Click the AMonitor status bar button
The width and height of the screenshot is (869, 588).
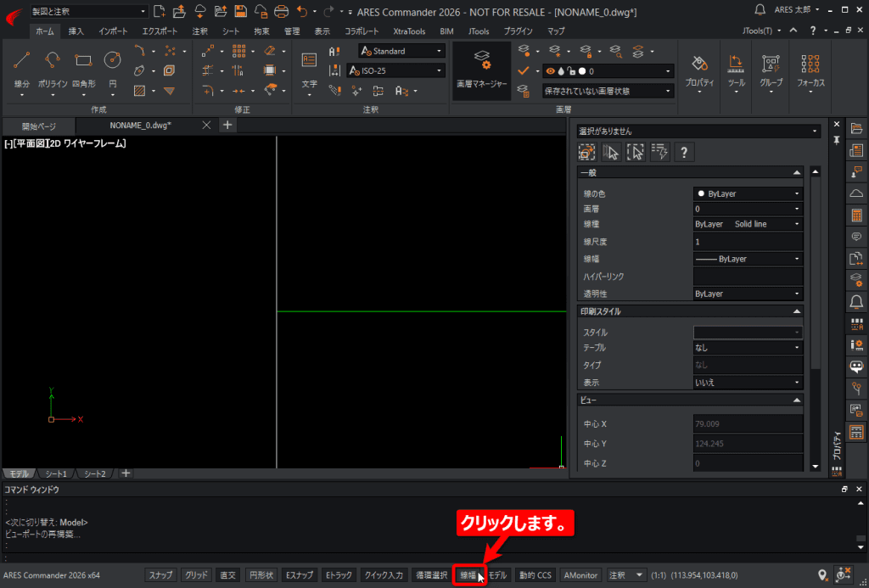point(580,575)
